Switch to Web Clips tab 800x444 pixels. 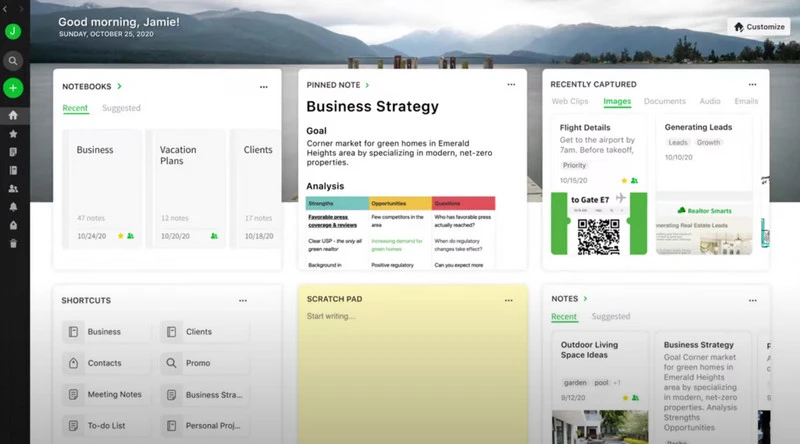pos(569,101)
